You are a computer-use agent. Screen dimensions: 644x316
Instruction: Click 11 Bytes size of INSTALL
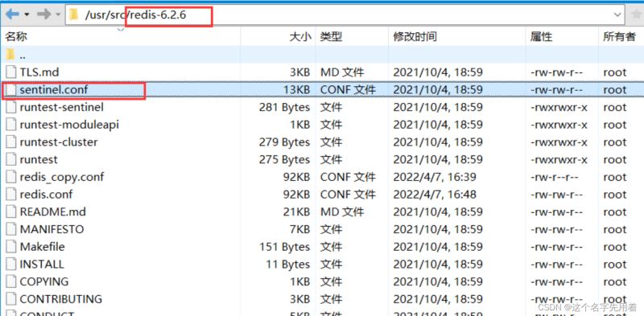point(288,264)
